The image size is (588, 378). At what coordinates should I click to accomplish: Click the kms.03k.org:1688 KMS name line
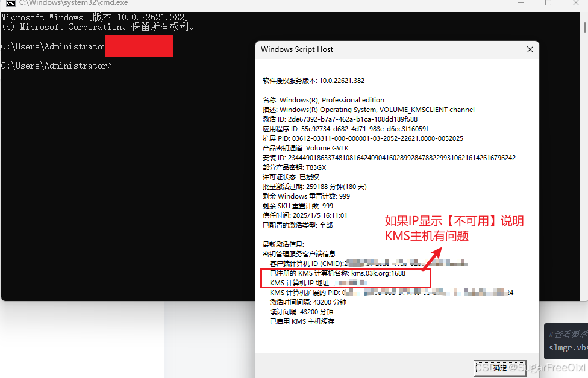coord(337,273)
